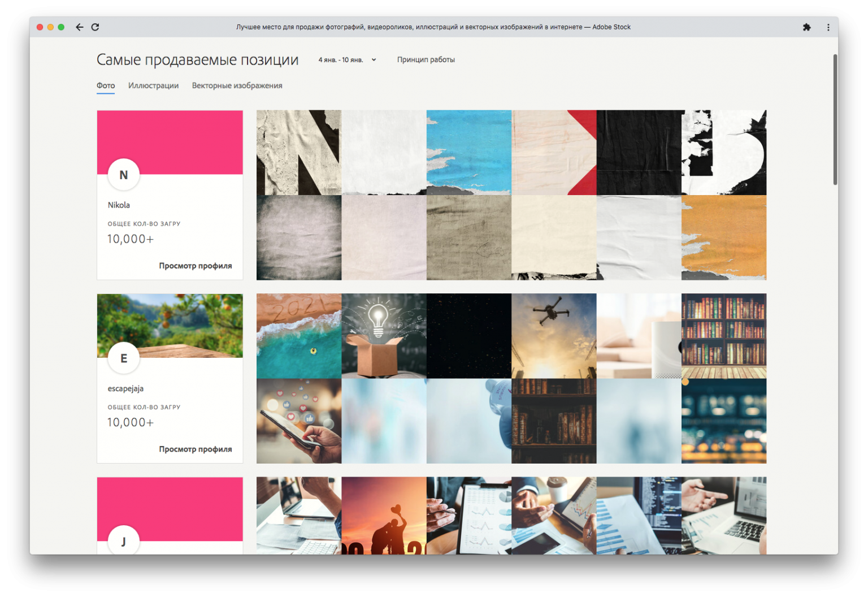Open the black starry space thumbnail
Viewport: 868px width, 597px height.
point(469,336)
